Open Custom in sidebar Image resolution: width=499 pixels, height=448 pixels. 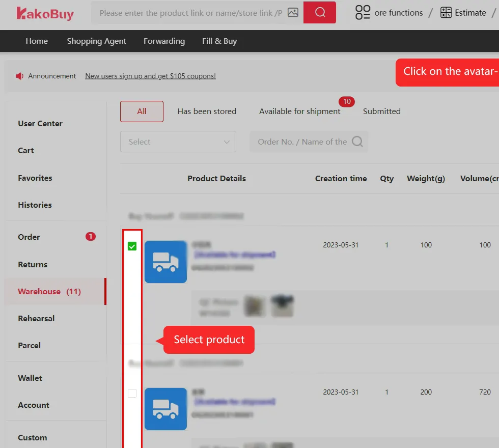[x=33, y=437]
